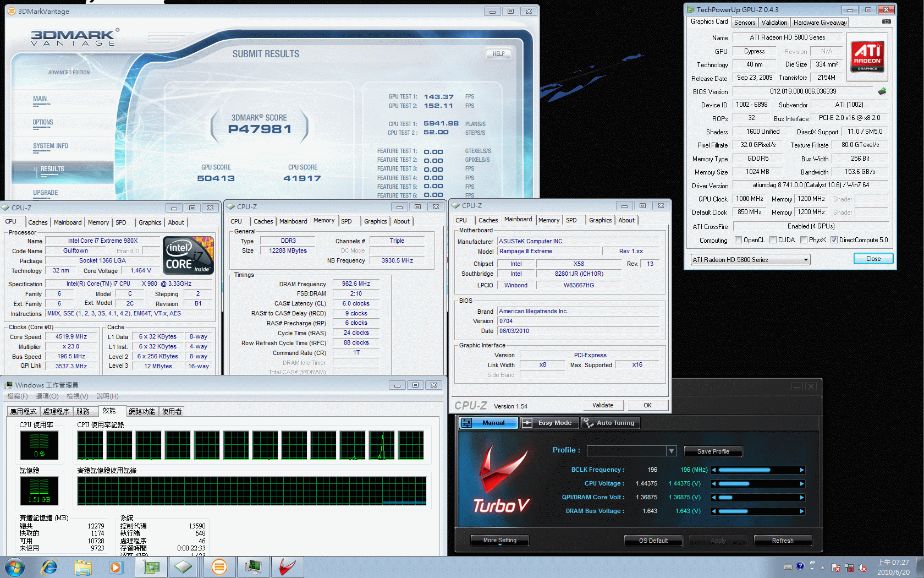The width and height of the screenshot is (924, 578).
Task: Click GPU-Z Name field ATI Radeon HD 5800
Action: pos(787,37)
